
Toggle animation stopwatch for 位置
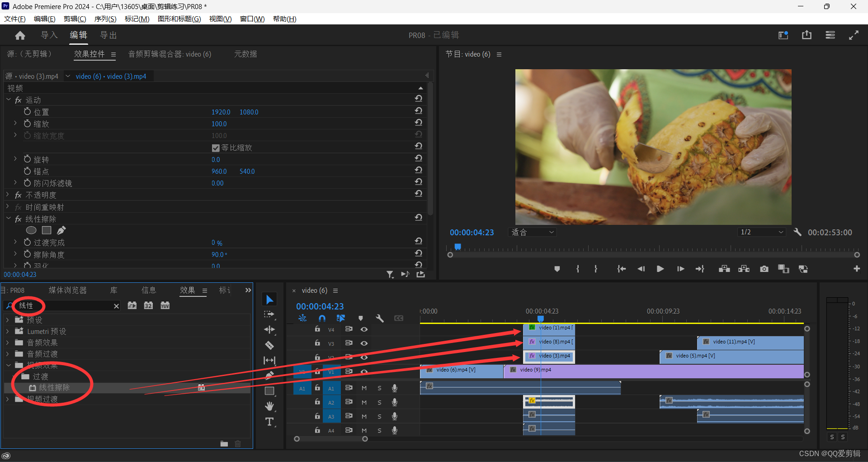[27, 111]
